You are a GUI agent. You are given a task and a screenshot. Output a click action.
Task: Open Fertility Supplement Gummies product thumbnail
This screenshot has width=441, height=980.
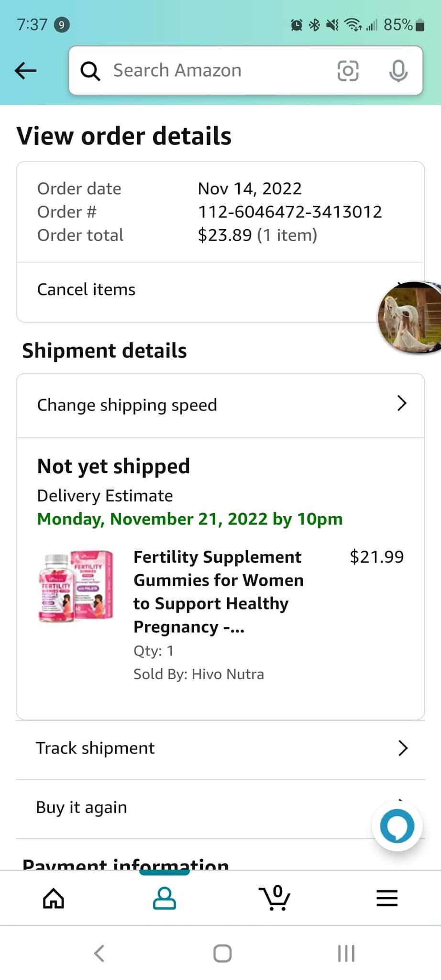(76, 587)
